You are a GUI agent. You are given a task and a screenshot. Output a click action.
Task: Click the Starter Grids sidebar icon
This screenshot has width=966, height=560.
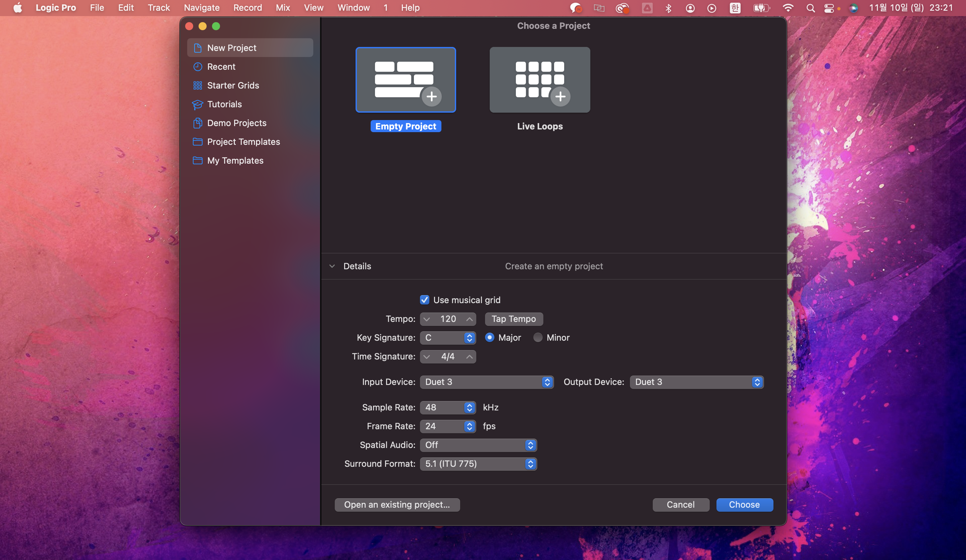(198, 86)
